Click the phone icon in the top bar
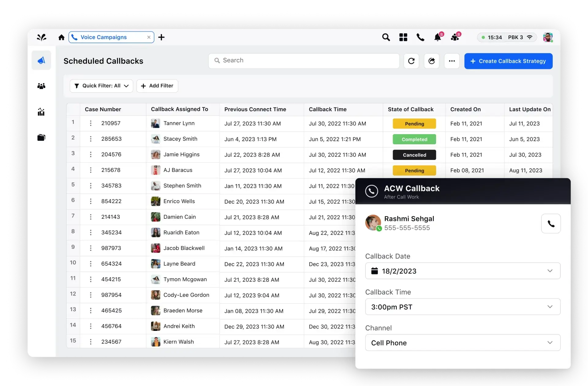The height and width of the screenshot is (386, 588). tap(420, 37)
